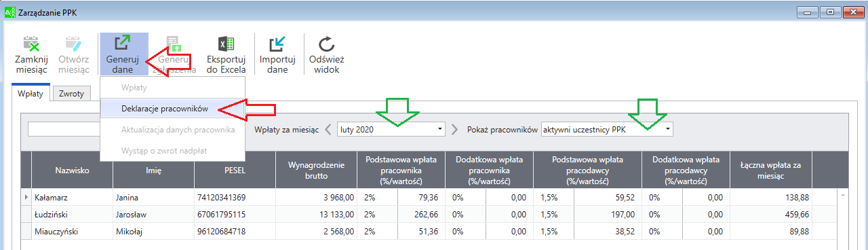Choose Deklaracje pracowników menu entry
Viewport: 868px width, 250px height.
(172, 108)
